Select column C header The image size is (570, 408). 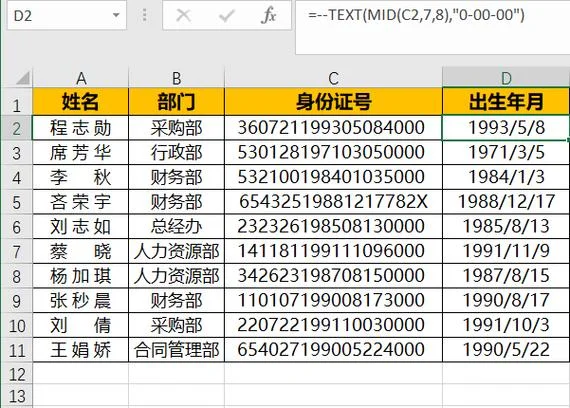[333, 78]
